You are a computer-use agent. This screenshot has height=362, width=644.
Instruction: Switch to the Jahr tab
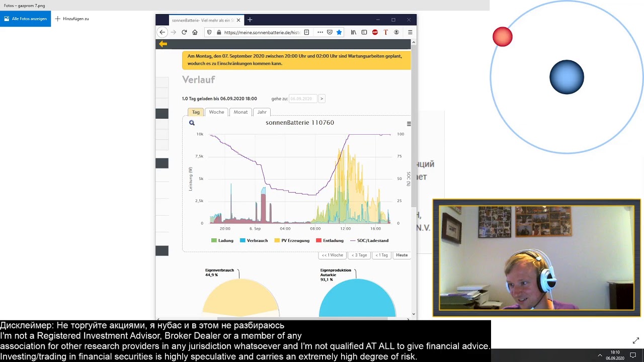click(262, 112)
